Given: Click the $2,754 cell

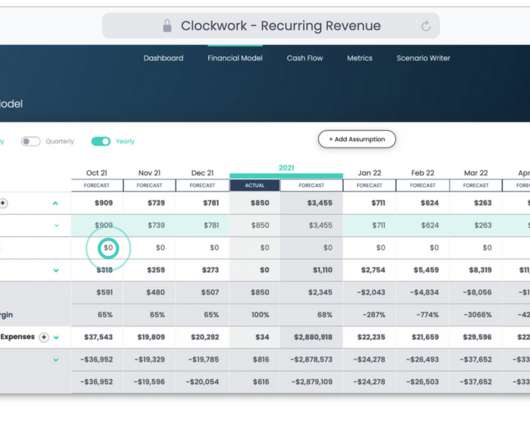Looking at the screenshot, I should point(373,270).
